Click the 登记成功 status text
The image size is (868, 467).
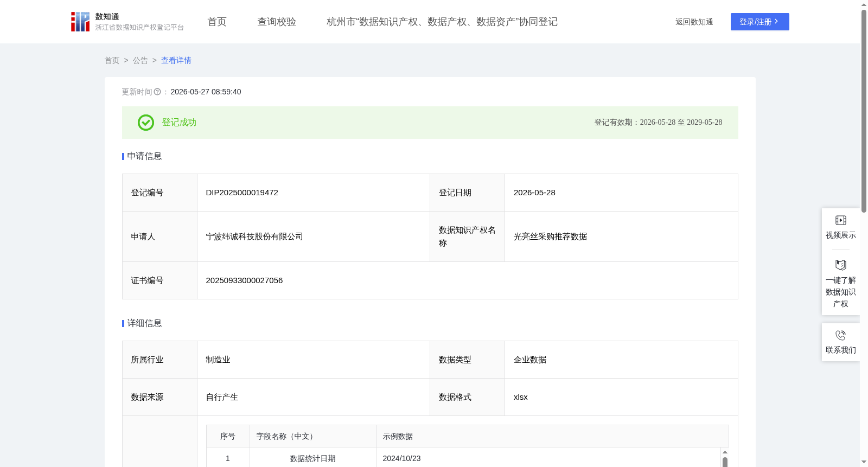[x=179, y=123]
